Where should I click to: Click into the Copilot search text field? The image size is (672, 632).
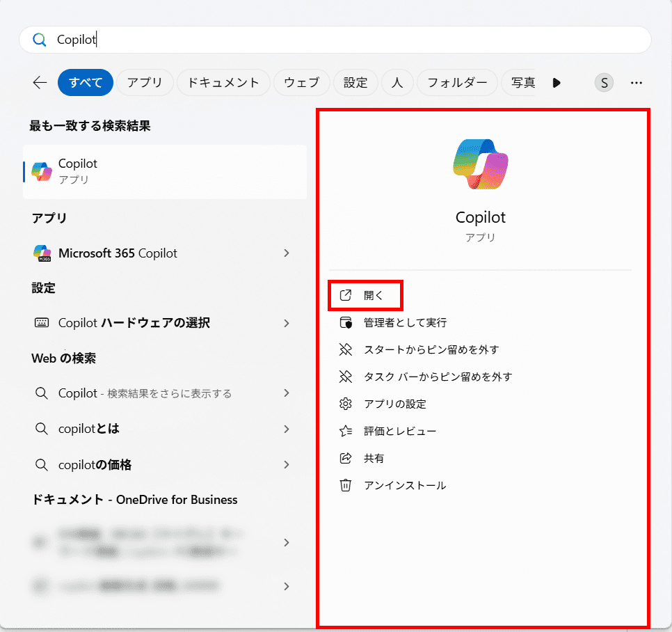pos(335,40)
